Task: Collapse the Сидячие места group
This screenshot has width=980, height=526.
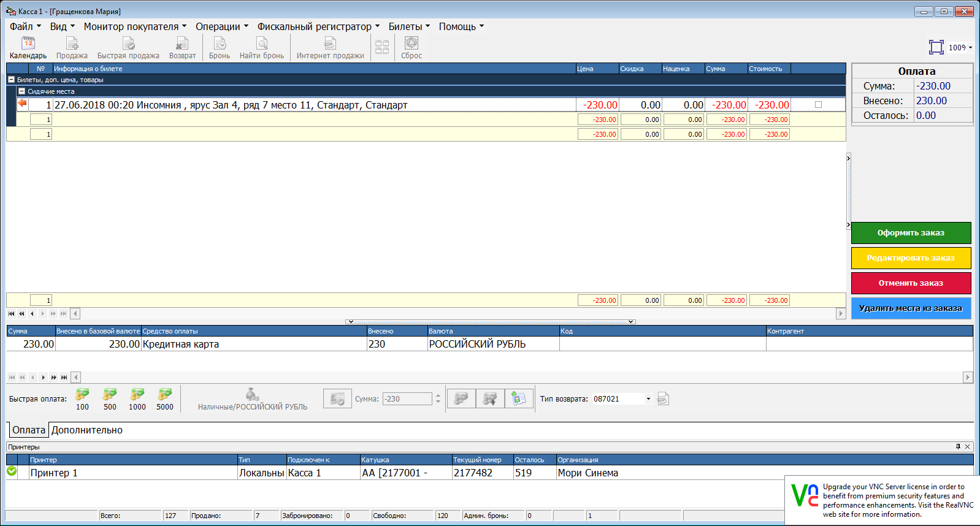Action: point(22,91)
